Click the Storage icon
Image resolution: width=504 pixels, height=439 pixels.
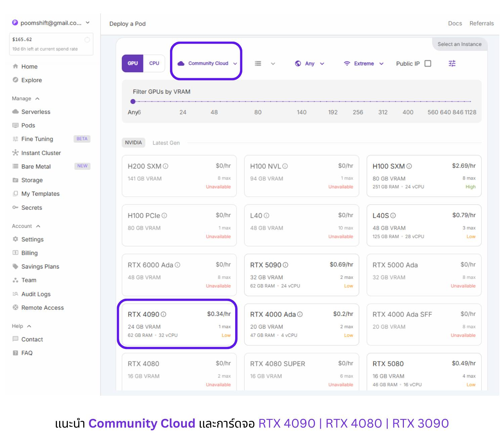tap(15, 180)
